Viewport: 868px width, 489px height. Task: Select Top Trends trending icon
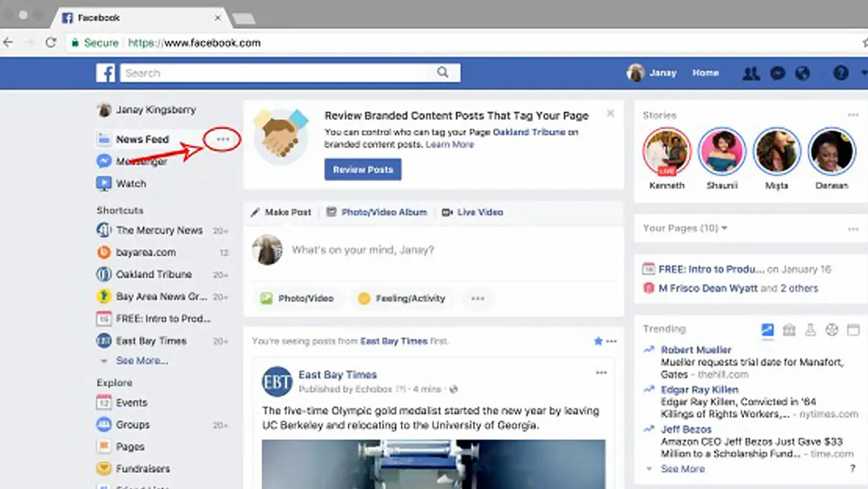[x=767, y=330]
